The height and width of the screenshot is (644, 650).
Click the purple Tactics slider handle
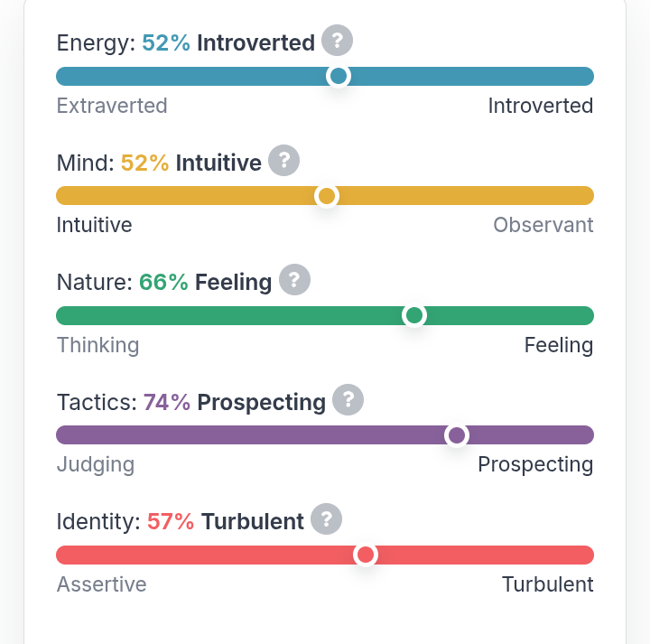[457, 435]
